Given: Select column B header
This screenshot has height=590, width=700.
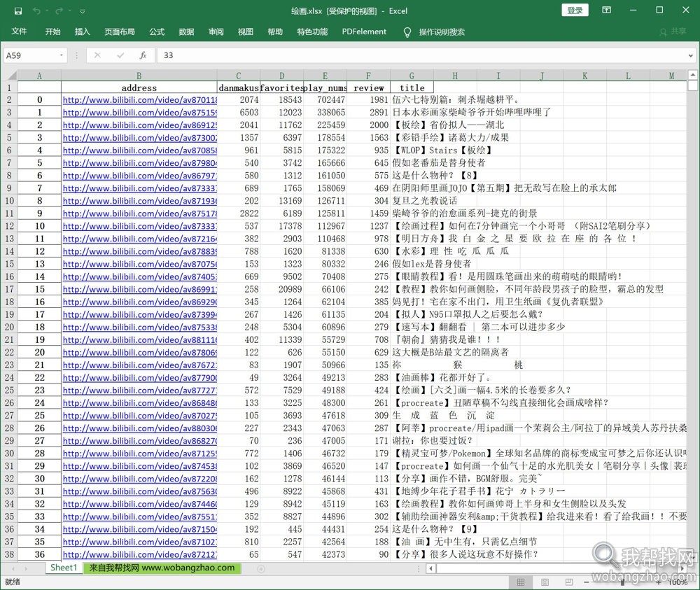Looking at the screenshot, I should coord(139,76).
